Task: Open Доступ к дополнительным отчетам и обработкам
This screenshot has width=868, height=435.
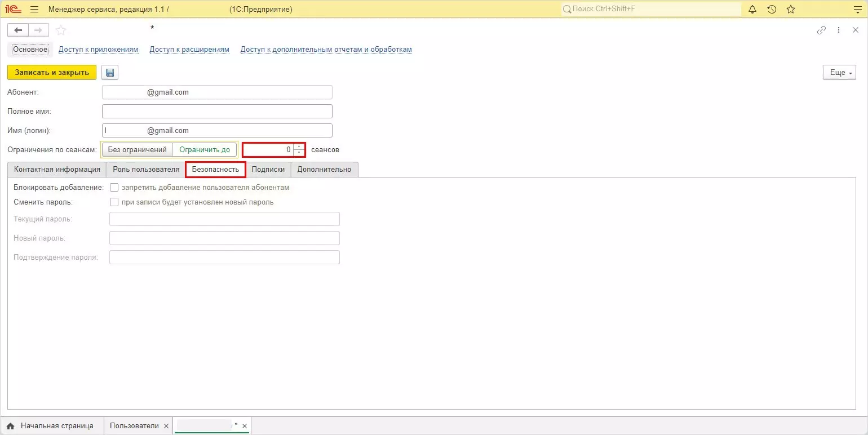Action: pyautogui.click(x=326, y=50)
